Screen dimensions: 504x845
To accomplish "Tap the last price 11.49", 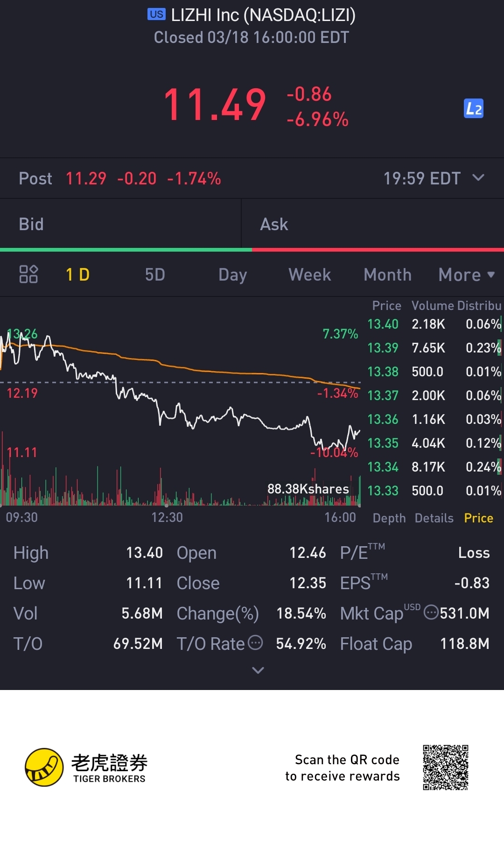I will (x=215, y=106).
